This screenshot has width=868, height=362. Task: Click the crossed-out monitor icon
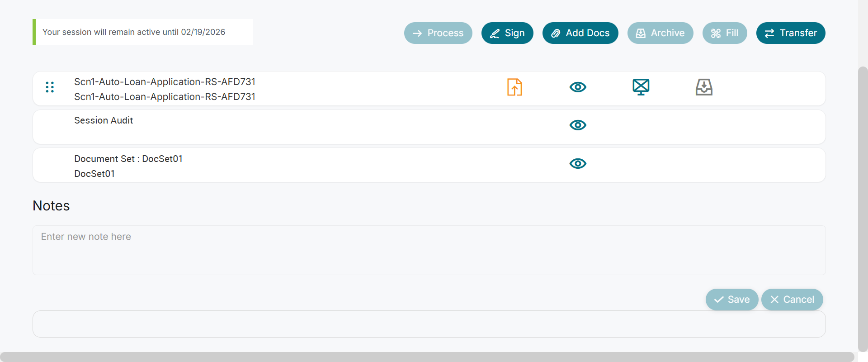click(x=641, y=87)
